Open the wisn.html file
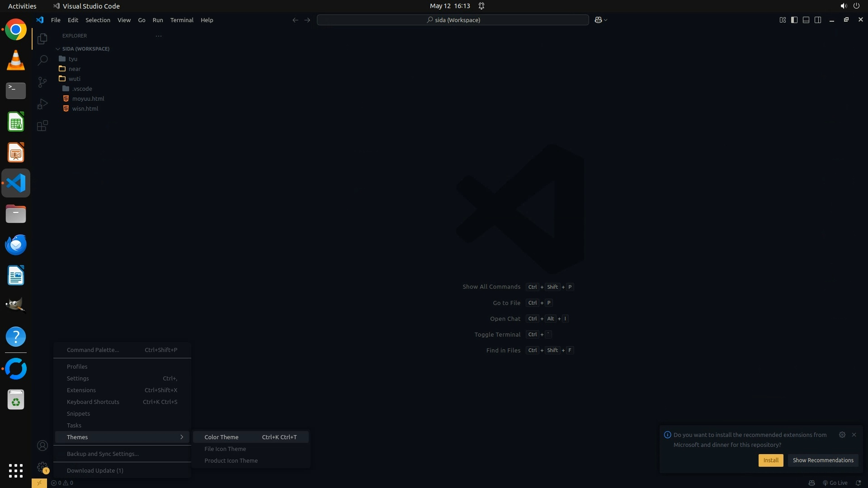 pyautogui.click(x=85, y=108)
